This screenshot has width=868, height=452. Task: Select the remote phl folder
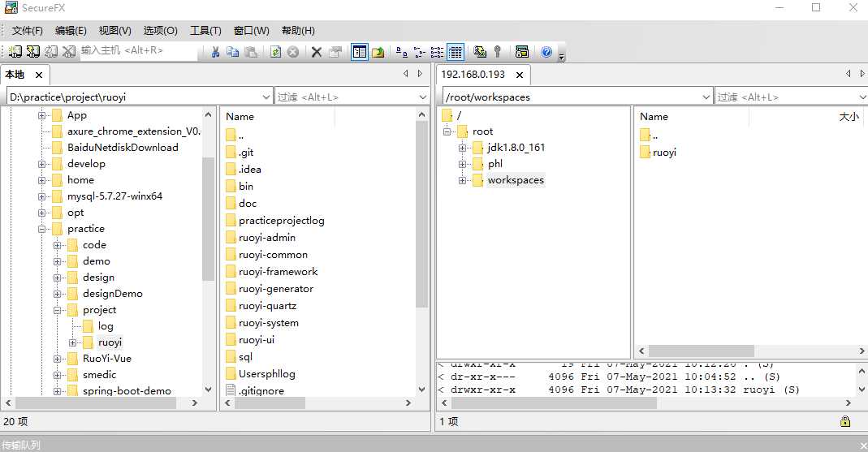point(494,164)
